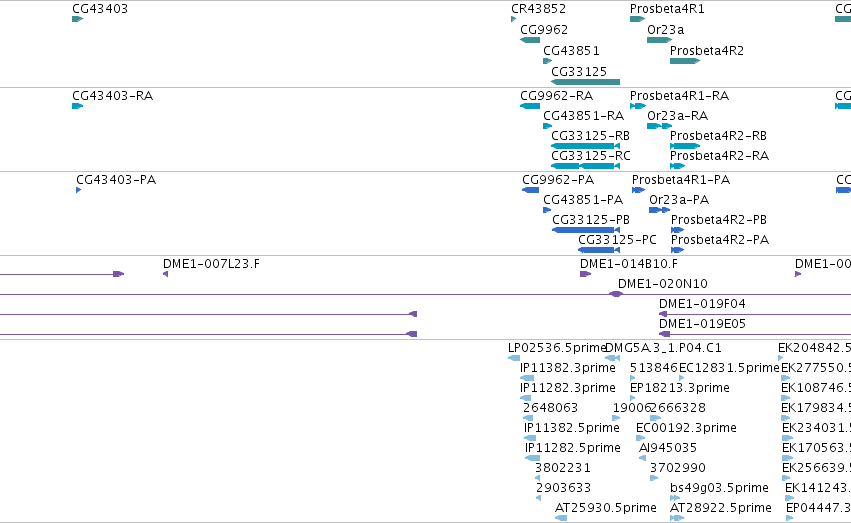Select EST 3702990
Image resolution: width=851 pixels, height=523 pixels.
pyautogui.click(x=678, y=469)
